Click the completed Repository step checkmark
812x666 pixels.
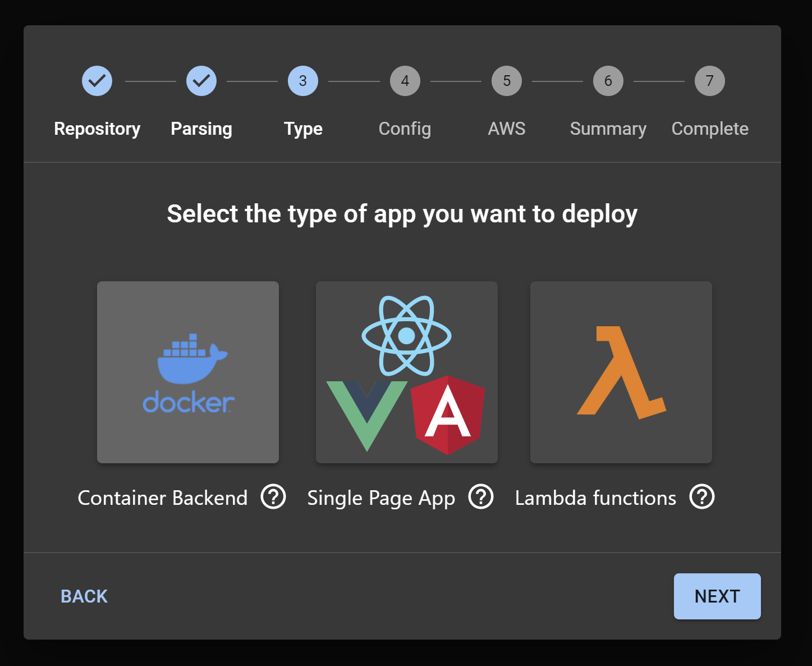pos(97,81)
